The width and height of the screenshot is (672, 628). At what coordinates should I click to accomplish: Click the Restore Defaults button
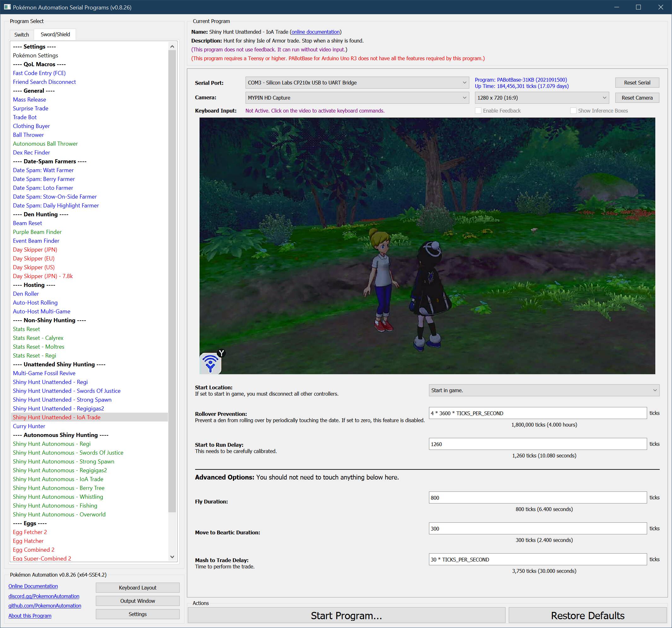click(x=587, y=615)
